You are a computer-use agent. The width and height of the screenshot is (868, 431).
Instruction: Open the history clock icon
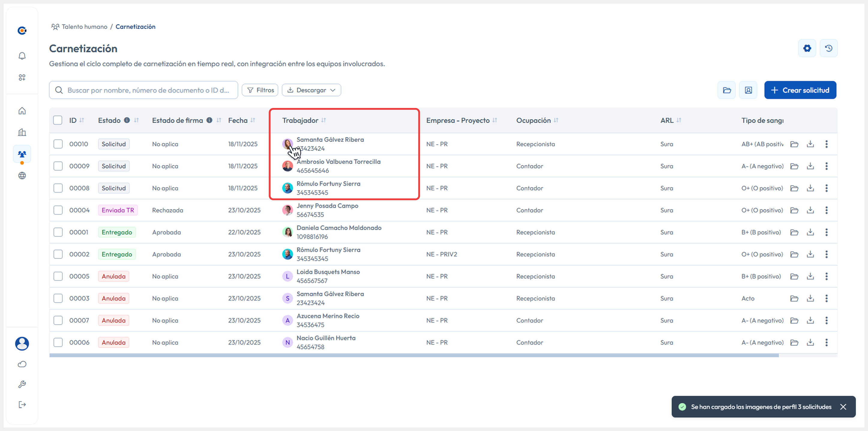(x=829, y=49)
